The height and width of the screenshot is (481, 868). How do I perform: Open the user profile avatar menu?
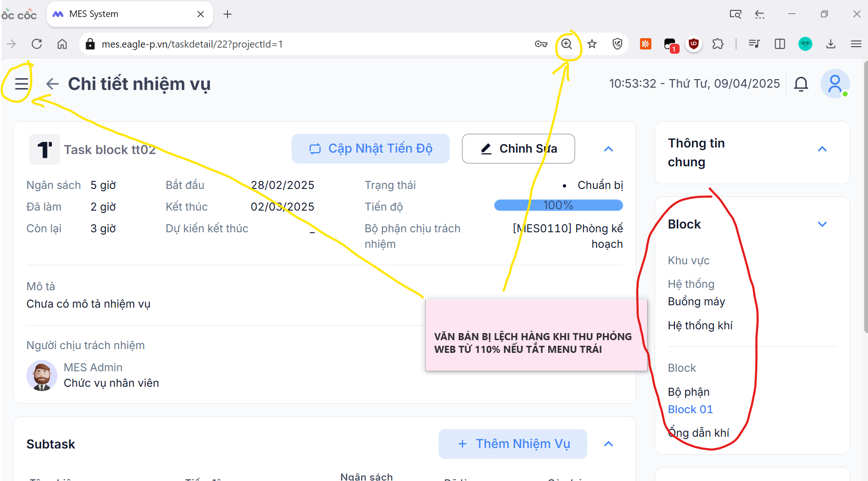pos(835,84)
